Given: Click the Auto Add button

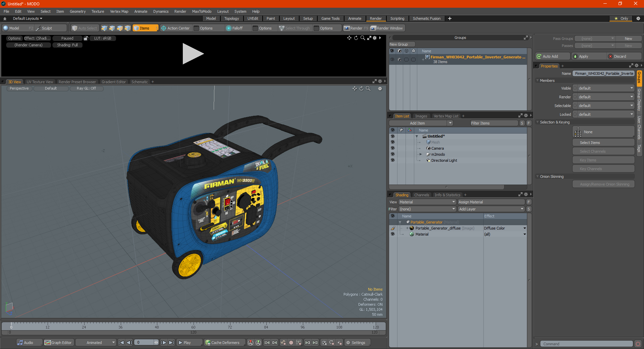Looking at the screenshot, I should pos(552,56).
